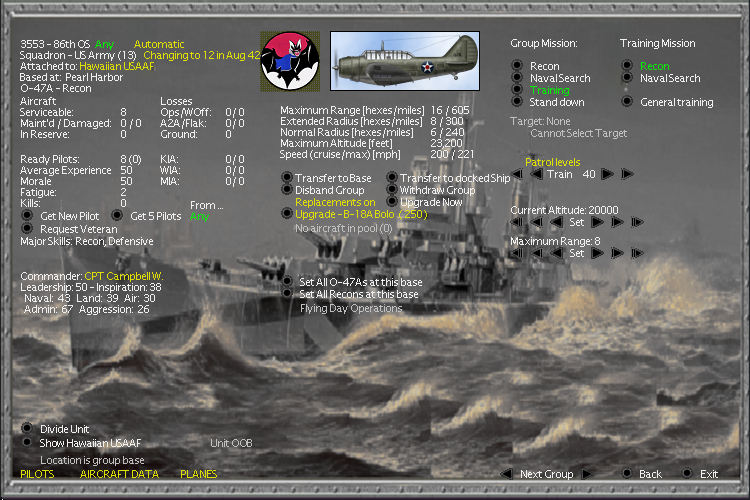Click barred right arrow after Train 40
Image resolution: width=750 pixels, height=500 pixels.
pos(628,174)
